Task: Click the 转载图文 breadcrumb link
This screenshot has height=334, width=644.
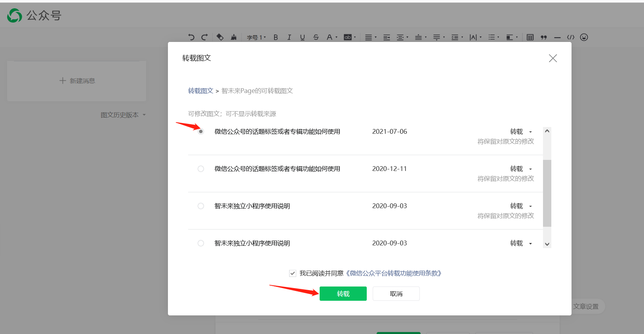Action: click(x=201, y=91)
